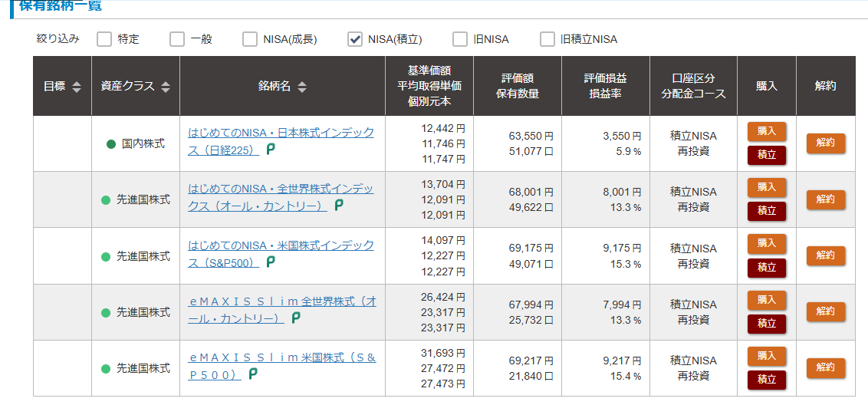The image size is (868, 405).
Task: Sort the table by 目標 column arrows
Action: 77,87
